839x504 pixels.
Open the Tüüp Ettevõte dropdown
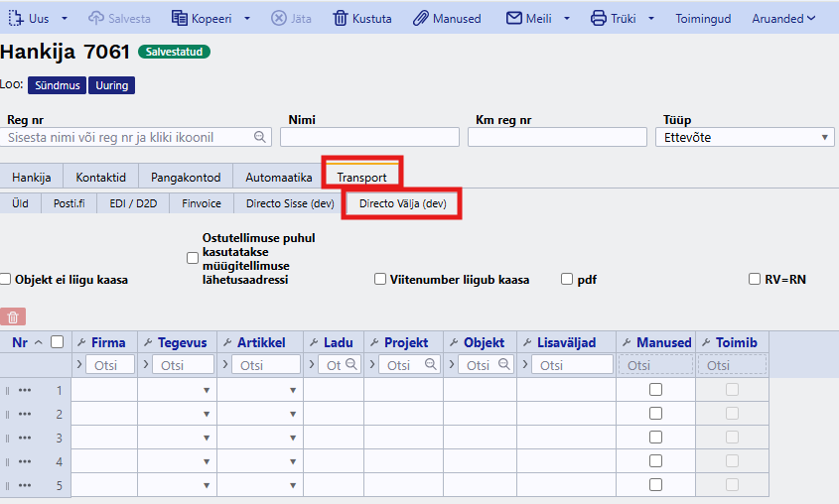coord(745,137)
